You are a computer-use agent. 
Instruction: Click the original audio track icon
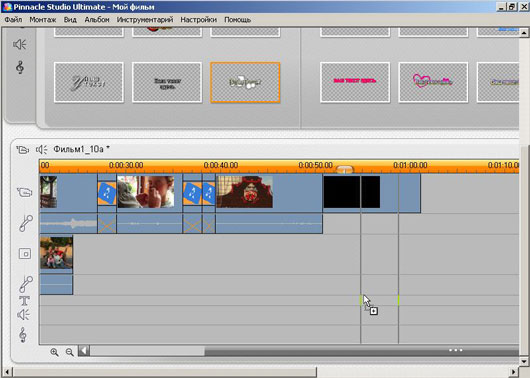[26, 223]
